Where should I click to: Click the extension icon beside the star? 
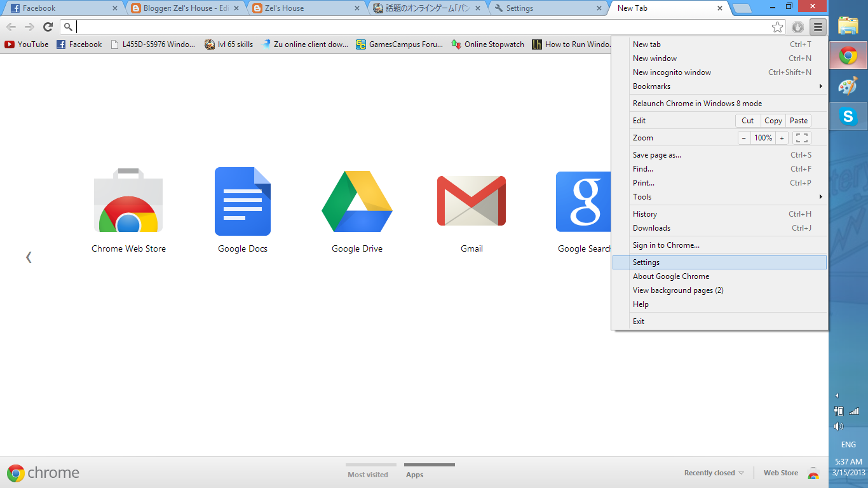pos(798,27)
